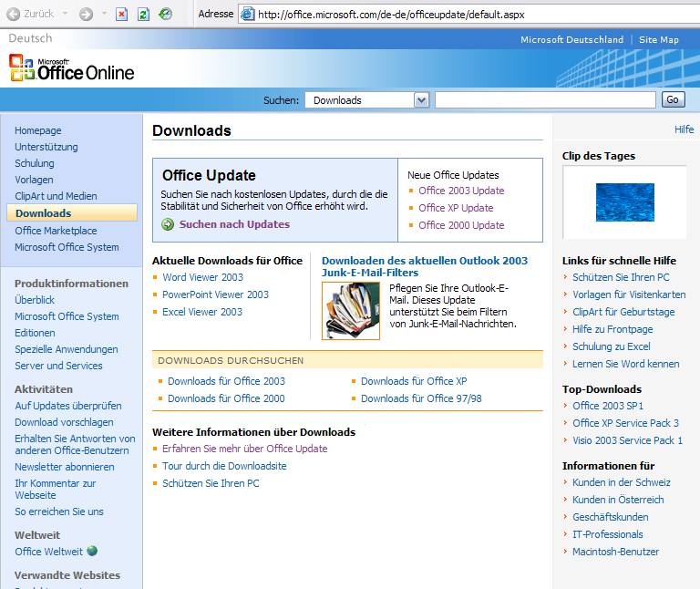Open Office Marketplace navigation item

coord(56,231)
